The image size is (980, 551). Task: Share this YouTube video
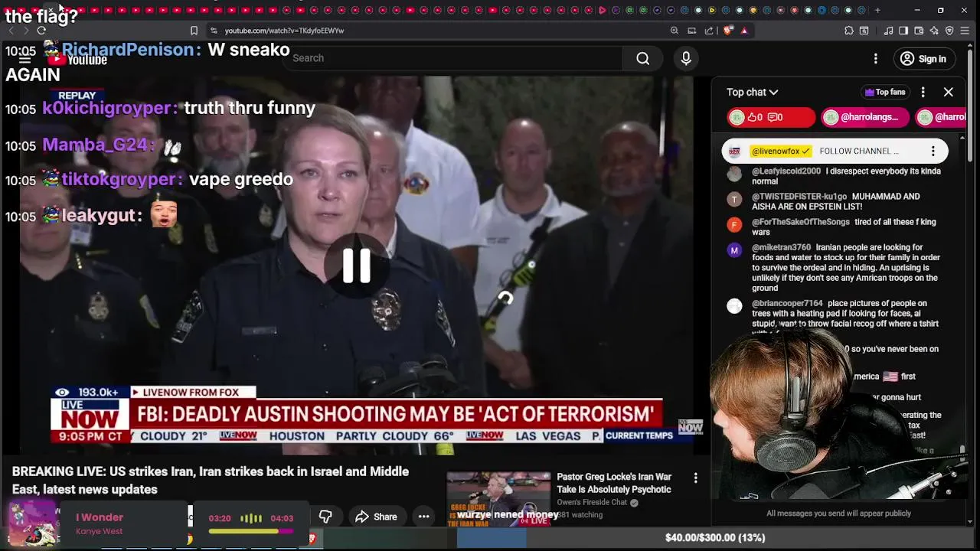[376, 517]
